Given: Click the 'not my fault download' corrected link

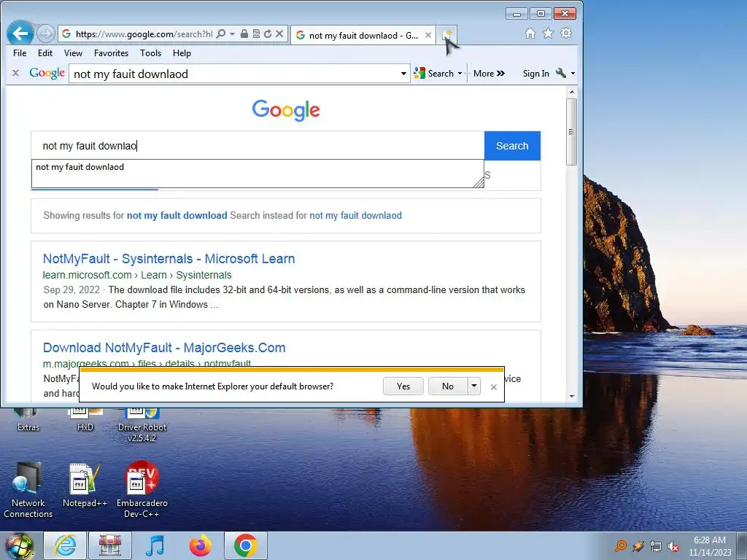Looking at the screenshot, I should 177,215.
